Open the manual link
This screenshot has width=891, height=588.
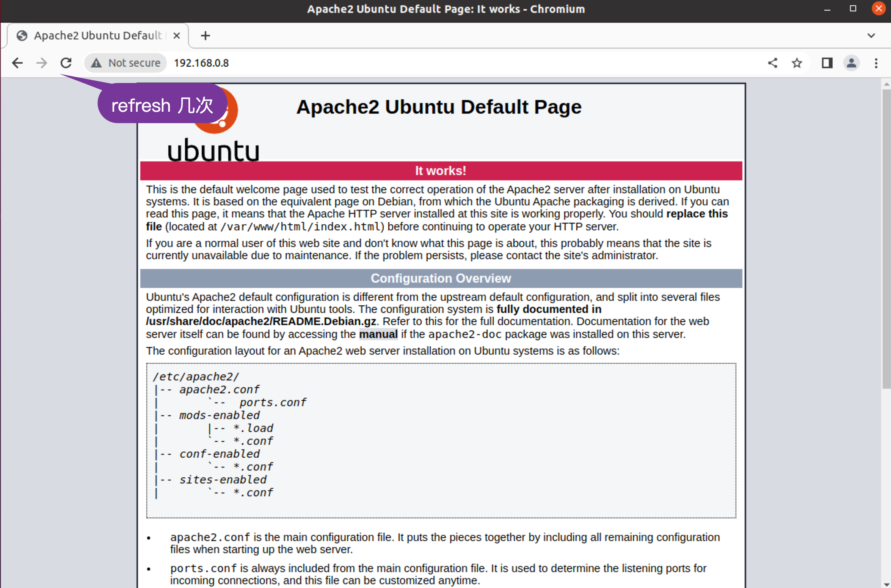378,334
